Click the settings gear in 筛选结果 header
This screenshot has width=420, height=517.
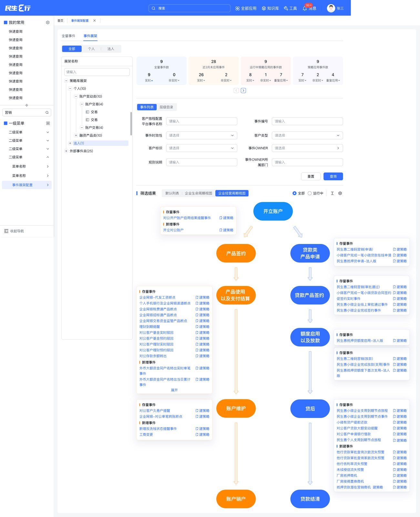(x=340, y=193)
